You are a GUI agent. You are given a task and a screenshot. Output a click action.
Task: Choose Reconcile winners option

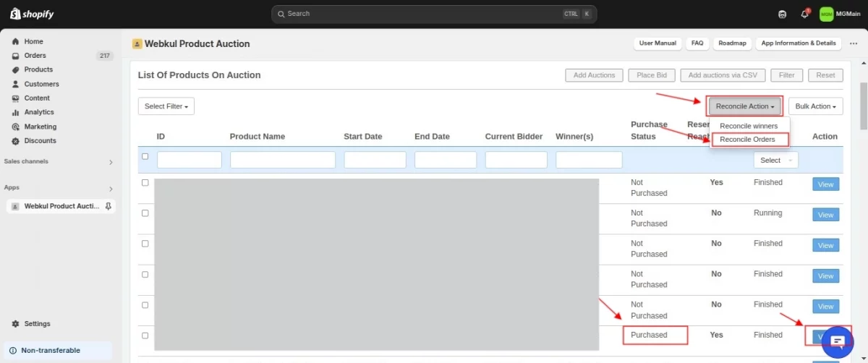[749, 126]
